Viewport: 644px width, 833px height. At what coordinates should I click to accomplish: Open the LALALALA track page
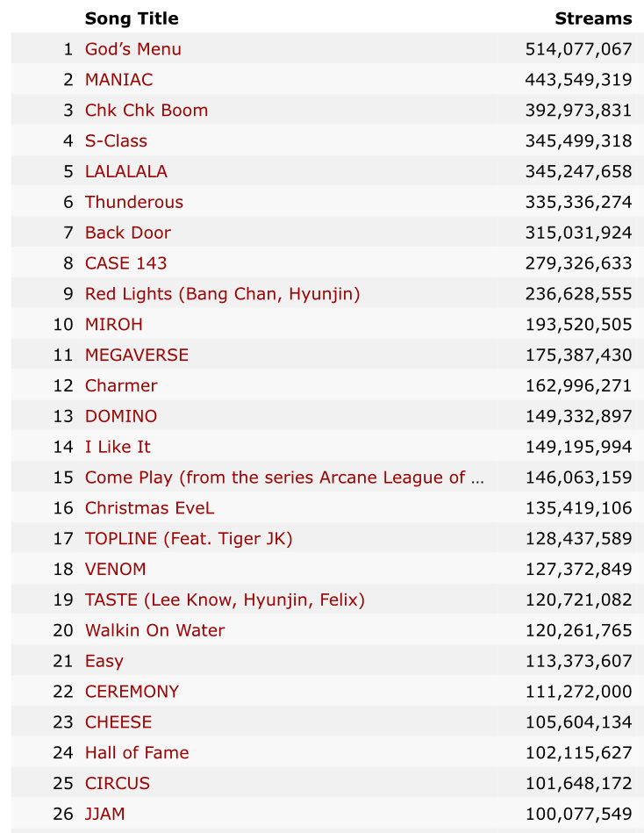tap(125, 171)
